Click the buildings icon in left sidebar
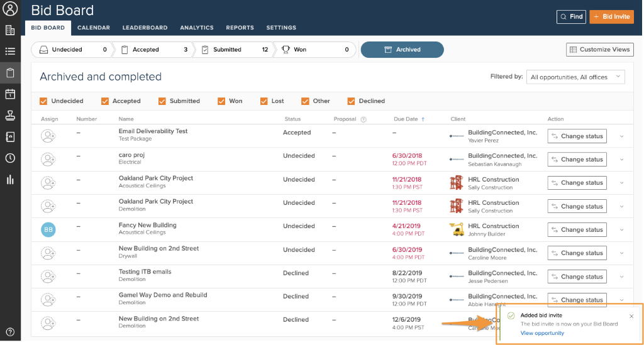This screenshot has width=644, height=345. (x=10, y=30)
